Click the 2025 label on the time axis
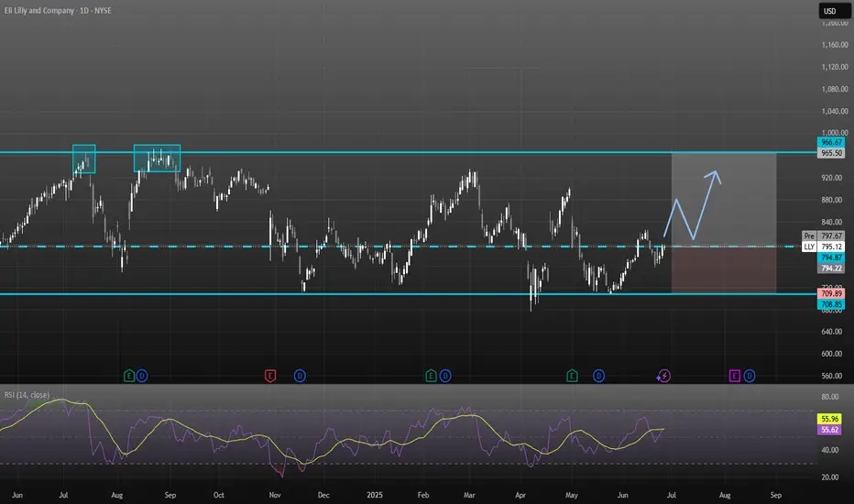 click(375, 495)
